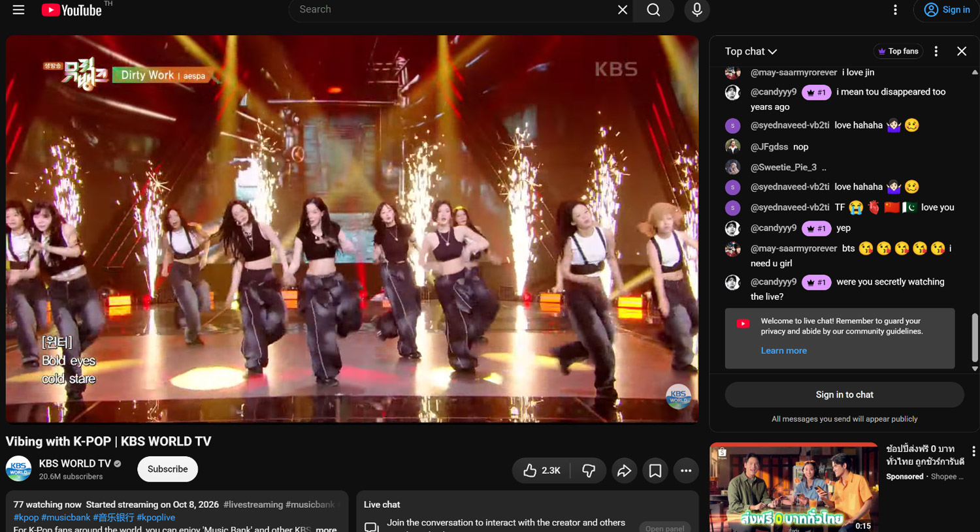The height and width of the screenshot is (532, 980).
Task: Open the #musicbank hashtag link
Action: click(66, 518)
